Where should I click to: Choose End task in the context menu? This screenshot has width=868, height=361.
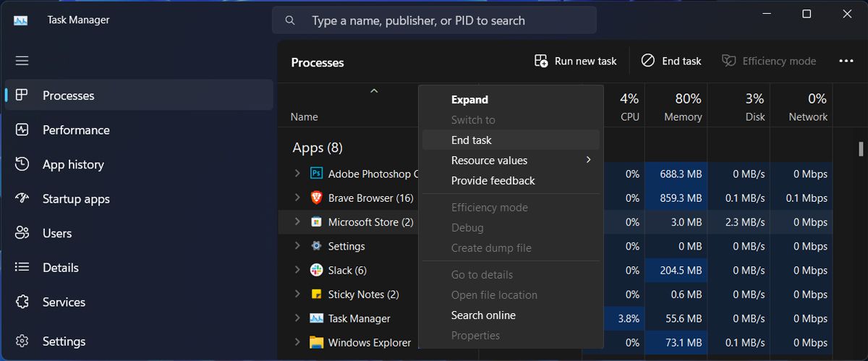pyautogui.click(x=511, y=140)
